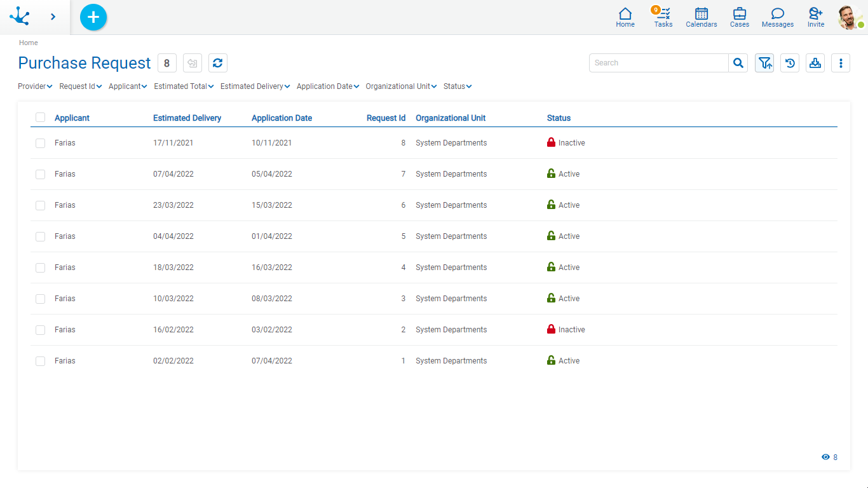The image size is (868, 488).
Task: Click the magnifier search icon
Action: [738, 63]
